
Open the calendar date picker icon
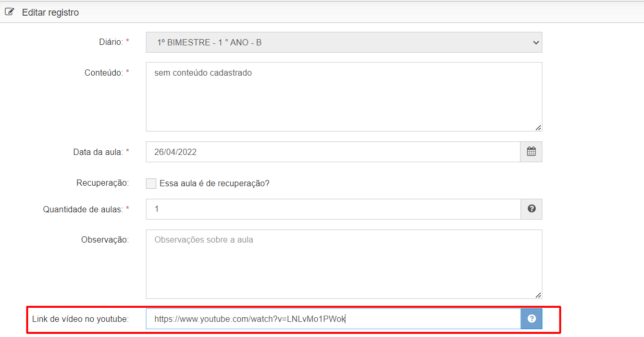click(531, 152)
